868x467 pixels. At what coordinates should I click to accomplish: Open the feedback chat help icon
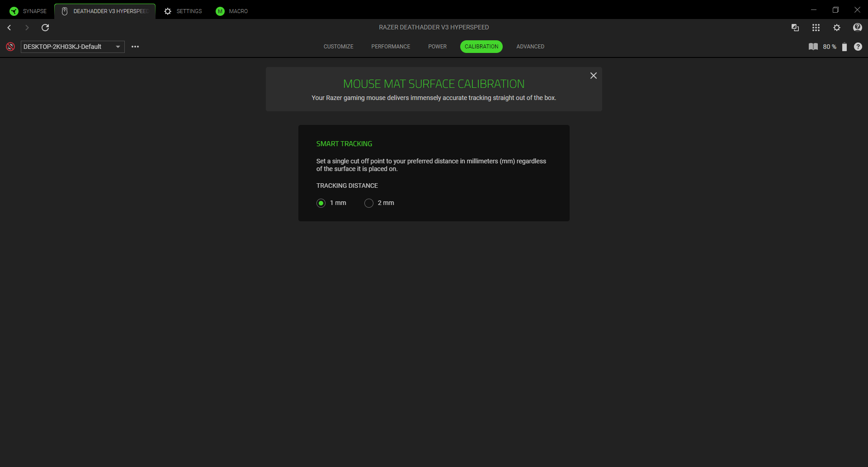858,28
